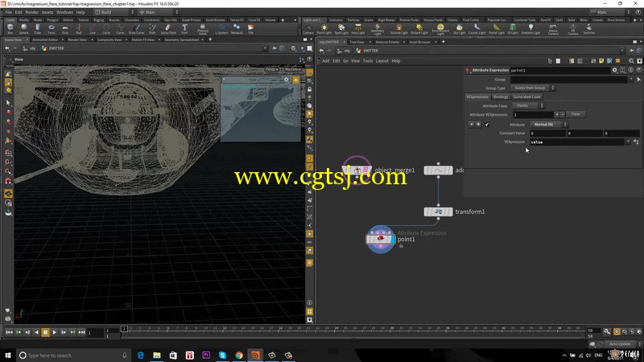Image resolution: width=644 pixels, height=362 pixels.
Task: Select the Font shelf tool
Action: 184,29
